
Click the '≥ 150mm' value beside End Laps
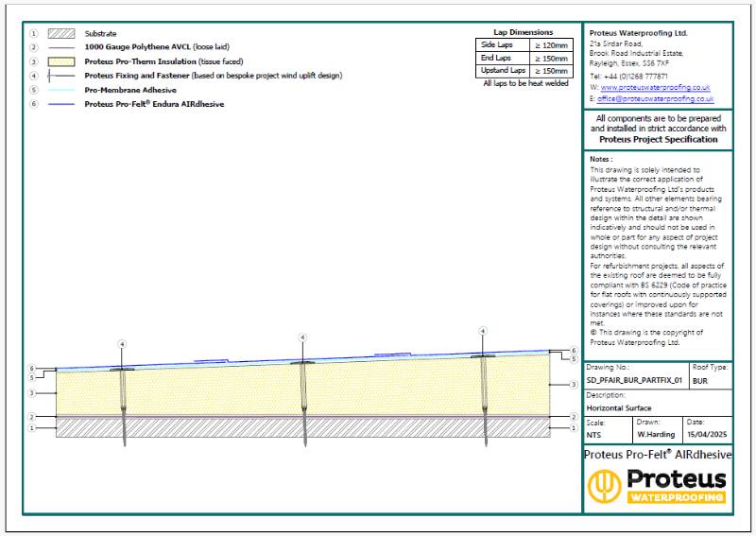tap(551, 58)
